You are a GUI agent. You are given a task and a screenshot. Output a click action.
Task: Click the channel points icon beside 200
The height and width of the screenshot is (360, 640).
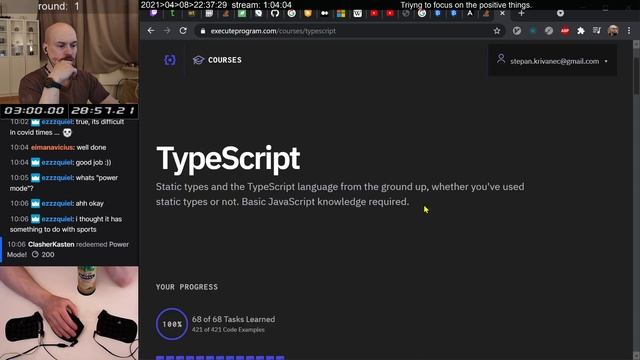(x=35, y=254)
